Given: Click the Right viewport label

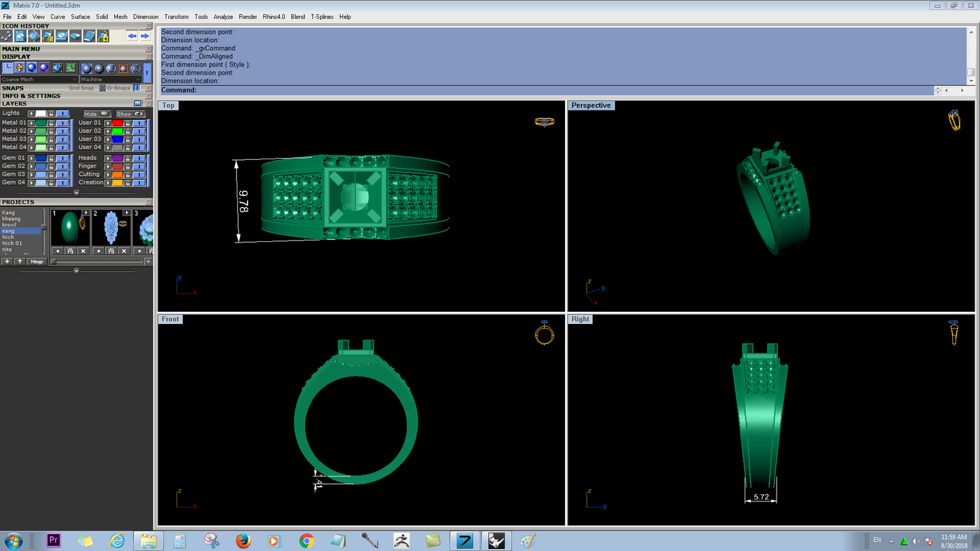Looking at the screenshot, I should pos(581,319).
